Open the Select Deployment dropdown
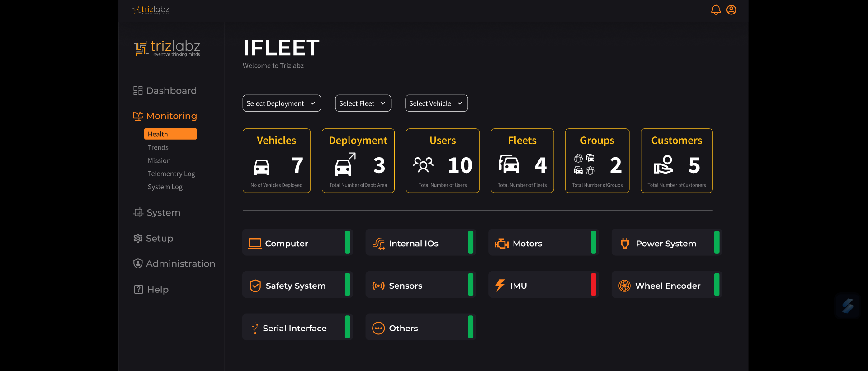The image size is (868, 371). pos(281,103)
